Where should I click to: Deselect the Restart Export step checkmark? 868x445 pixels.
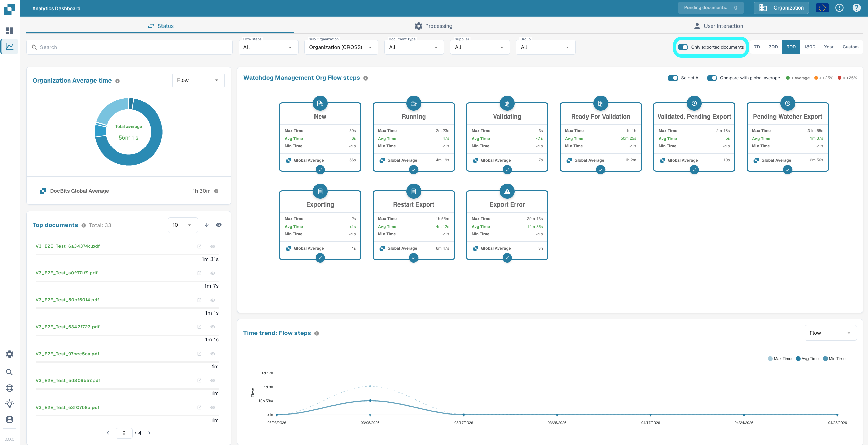point(413,258)
